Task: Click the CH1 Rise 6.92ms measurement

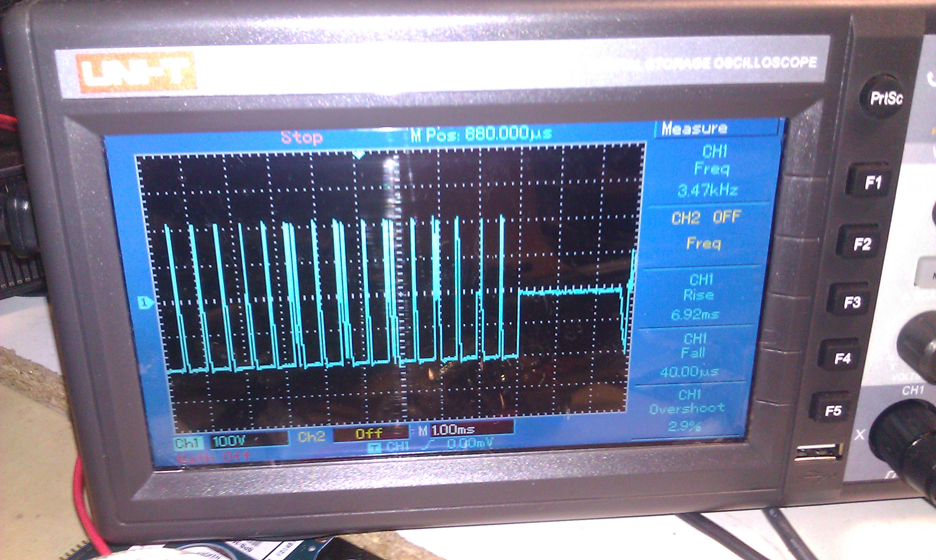Action: tap(698, 296)
